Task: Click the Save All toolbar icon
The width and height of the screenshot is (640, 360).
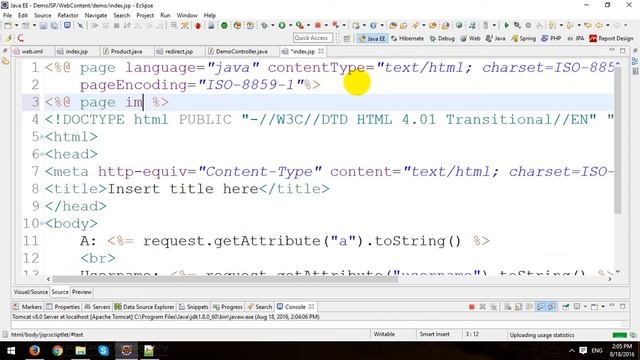Action: click(x=54, y=25)
